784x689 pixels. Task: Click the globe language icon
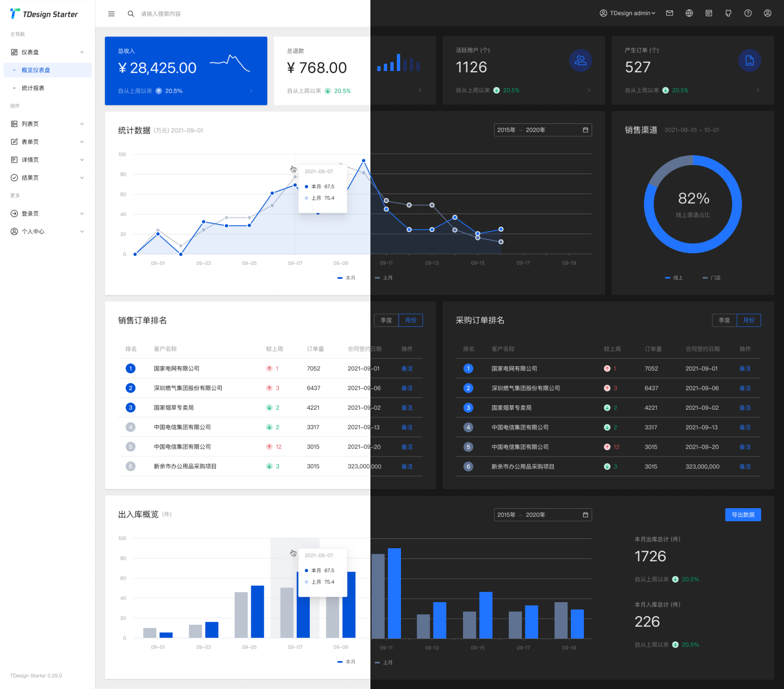tap(689, 13)
